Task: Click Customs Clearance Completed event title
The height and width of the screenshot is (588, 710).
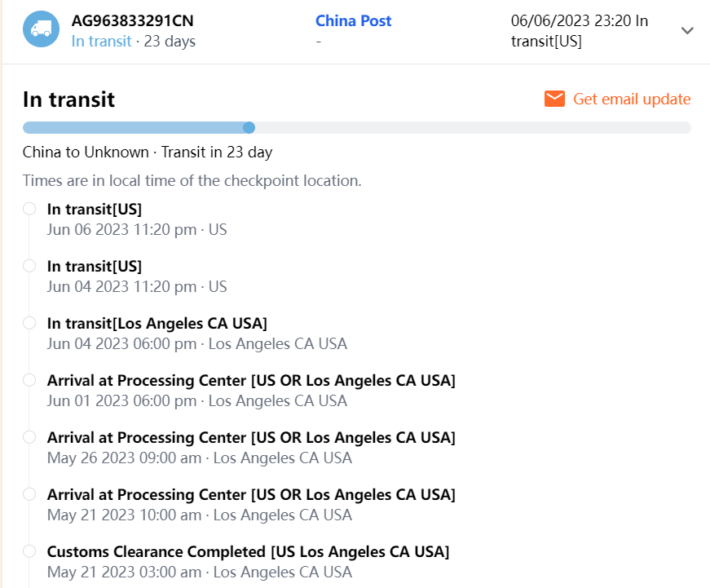Action: [x=248, y=551]
